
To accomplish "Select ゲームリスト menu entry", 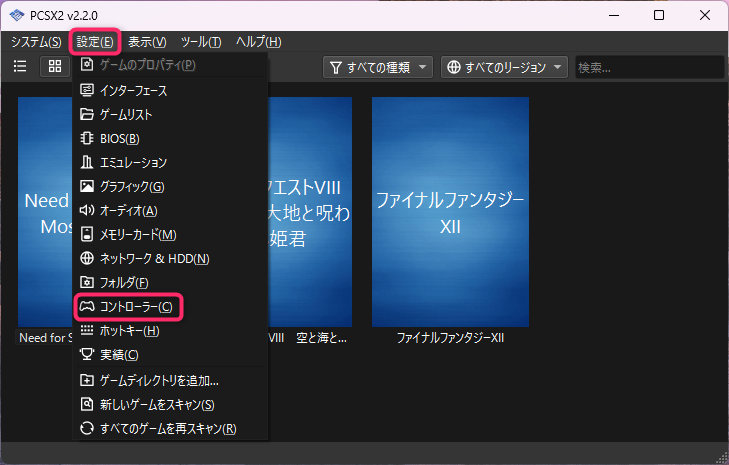I will [170, 114].
